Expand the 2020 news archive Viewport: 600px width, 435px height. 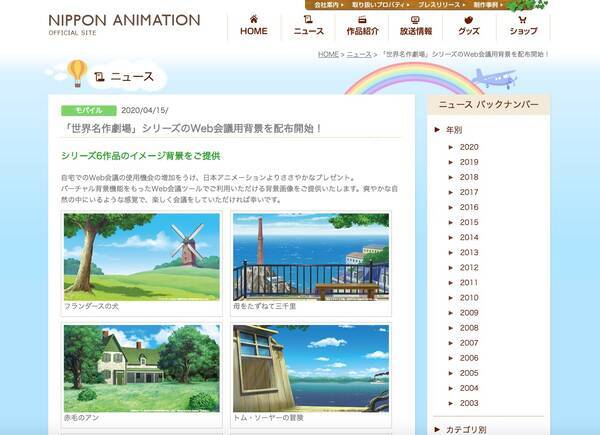468,147
